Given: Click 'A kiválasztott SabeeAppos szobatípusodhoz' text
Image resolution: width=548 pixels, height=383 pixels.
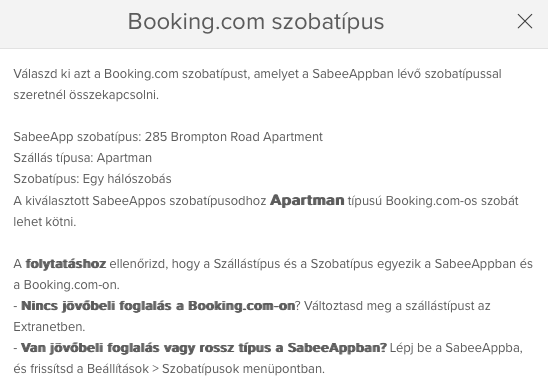Looking at the screenshot, I should coord(140,201).
